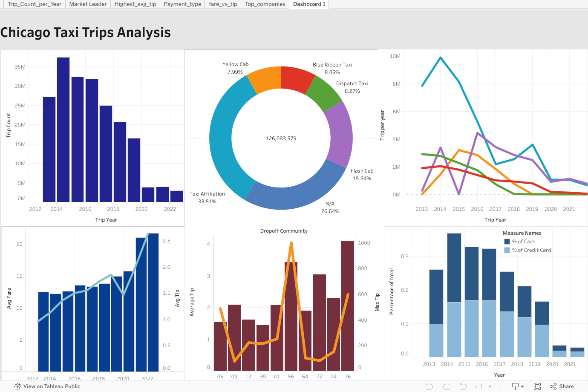This screenshot has height=392, width=588.
Task: Select the Payment_type tab
Action: [182, 4]
